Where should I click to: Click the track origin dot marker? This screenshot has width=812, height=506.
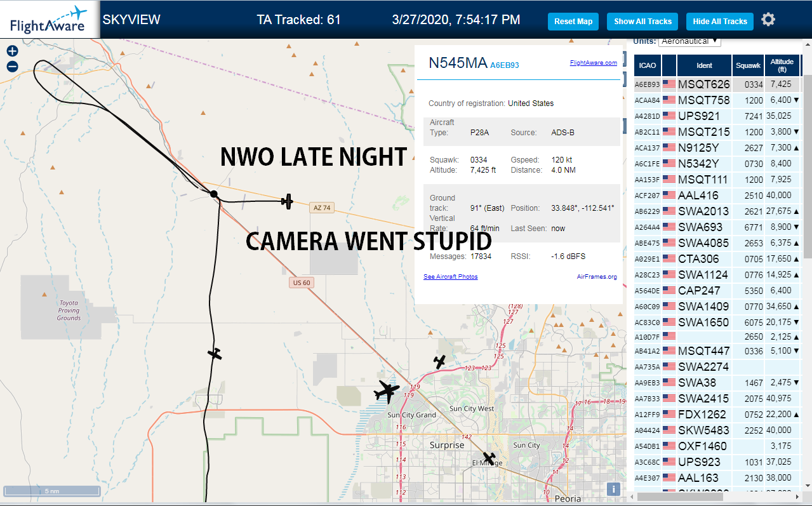point(214,194)
